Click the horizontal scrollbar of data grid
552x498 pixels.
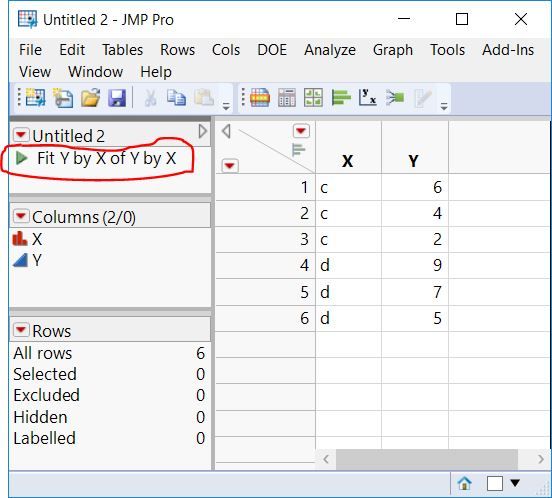427,459
